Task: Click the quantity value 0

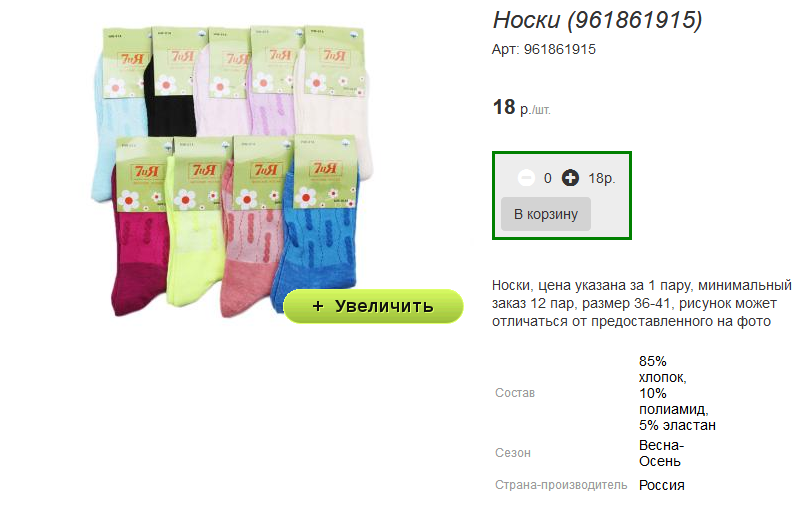Action: click(x=547, y=178)
